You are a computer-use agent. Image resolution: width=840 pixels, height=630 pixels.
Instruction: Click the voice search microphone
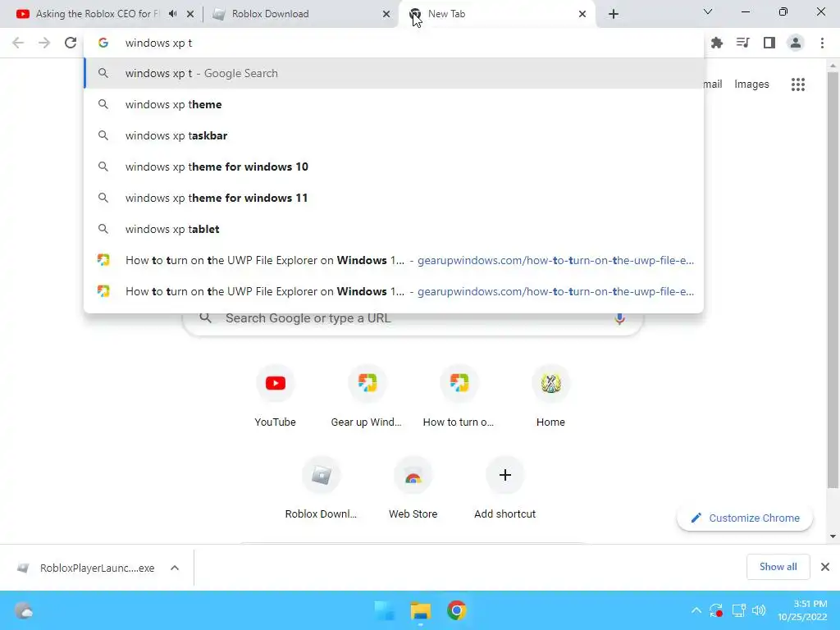pos(619,318)
